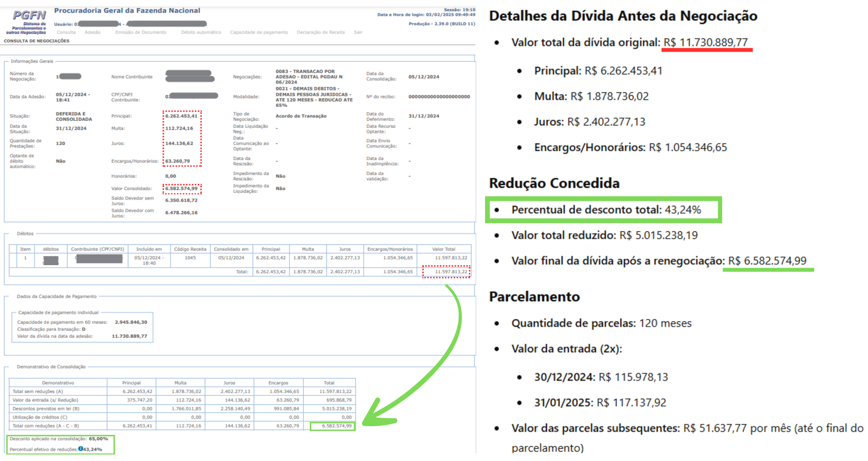Click the Total com reduções row label

coord(46,426)
